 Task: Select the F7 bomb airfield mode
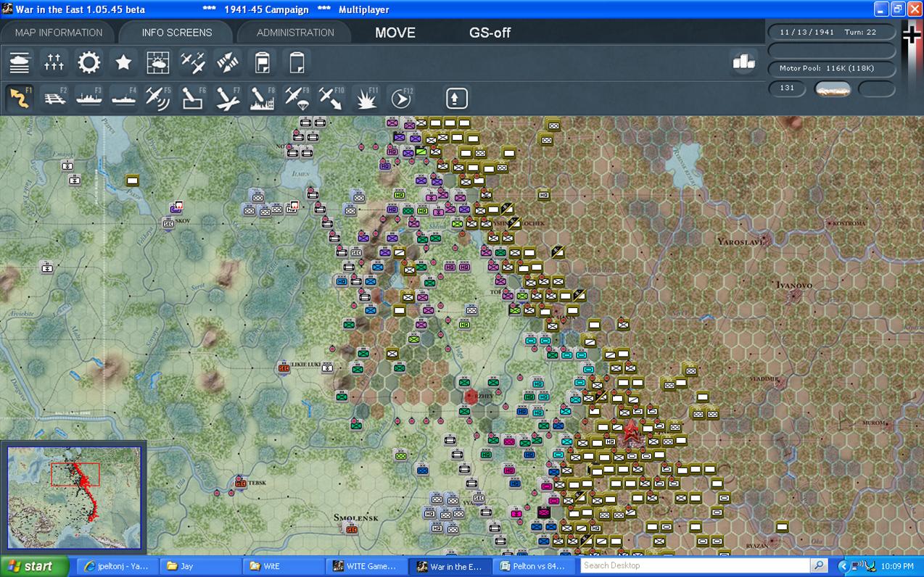tap(228, 98)
